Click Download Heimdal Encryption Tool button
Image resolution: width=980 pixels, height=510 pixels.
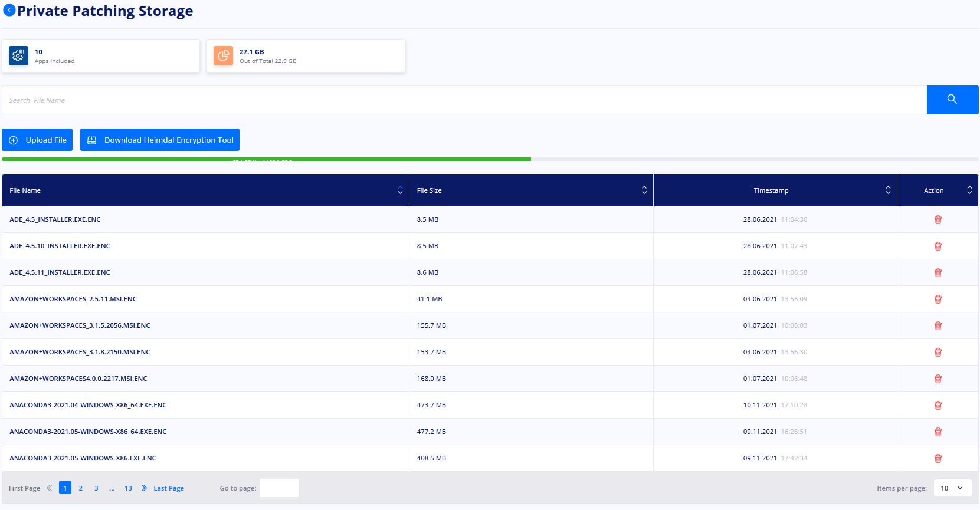[x=160, y=140]
